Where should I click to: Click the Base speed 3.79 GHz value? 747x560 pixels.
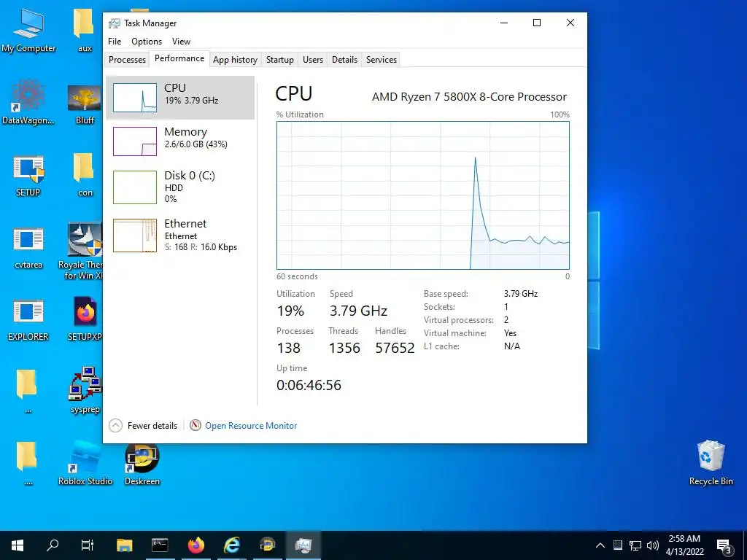tap(521, 294)
